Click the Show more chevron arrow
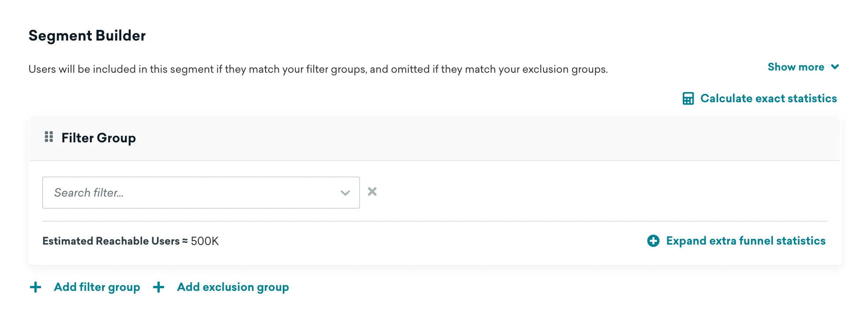The width and height of the screenshot is (868, 327). (x=834, y=67)
